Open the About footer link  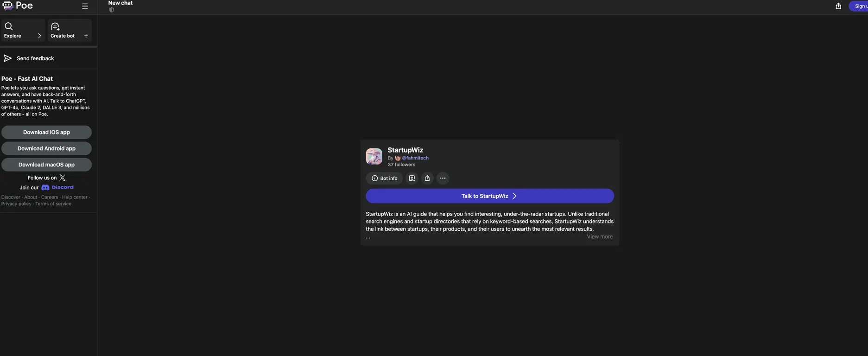pos(31,197)
